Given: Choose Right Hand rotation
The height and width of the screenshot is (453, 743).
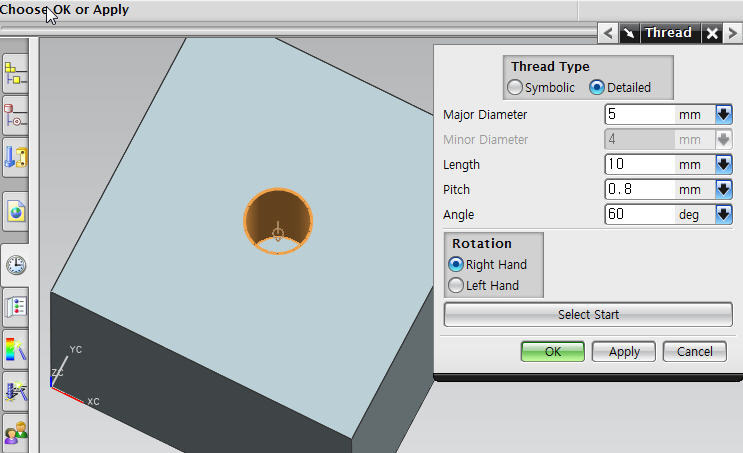Looking at the screenshot, I should (x=456, y=265).
